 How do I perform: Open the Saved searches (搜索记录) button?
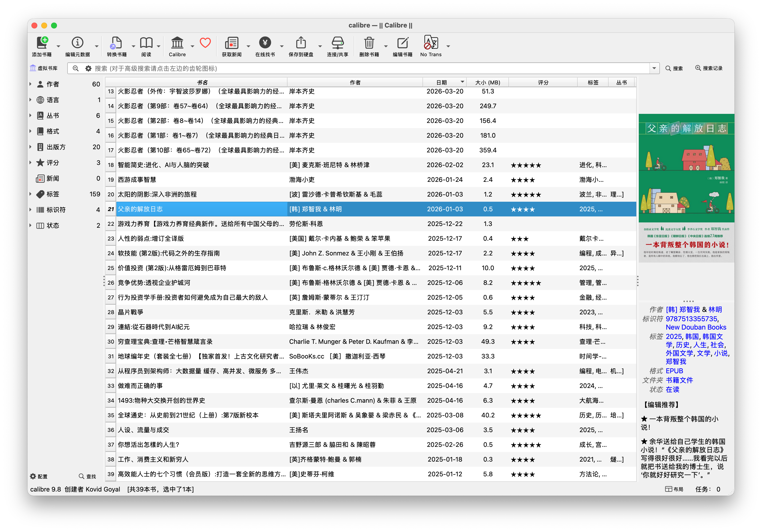click(709, 68)
